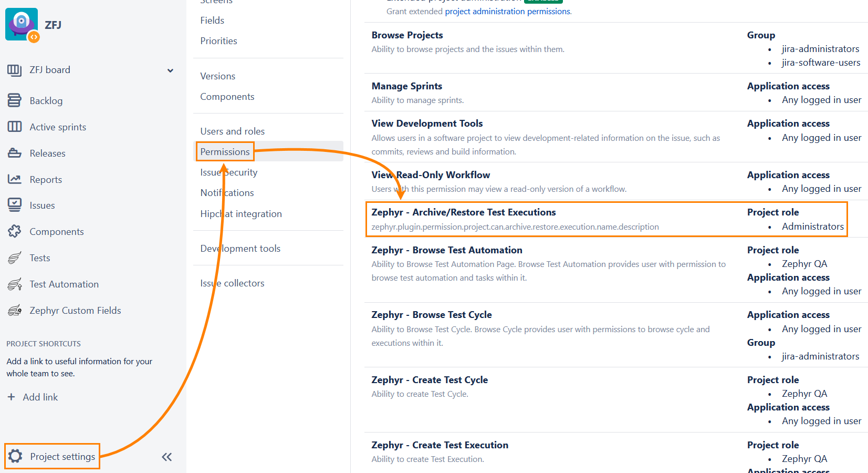The image size is (868, 473).
Task: Go to the Versions settings page
Action: 217,76
